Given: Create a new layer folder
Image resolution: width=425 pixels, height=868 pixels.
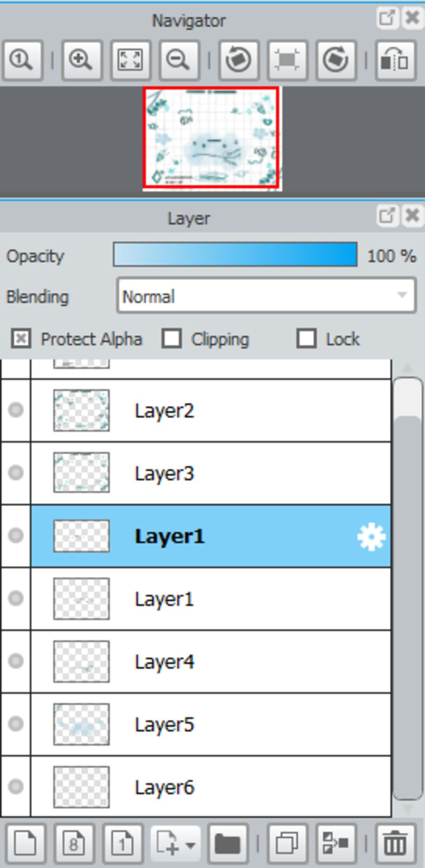Looking at the screenshot, I should pyautogui.click(x=227, y=843).
